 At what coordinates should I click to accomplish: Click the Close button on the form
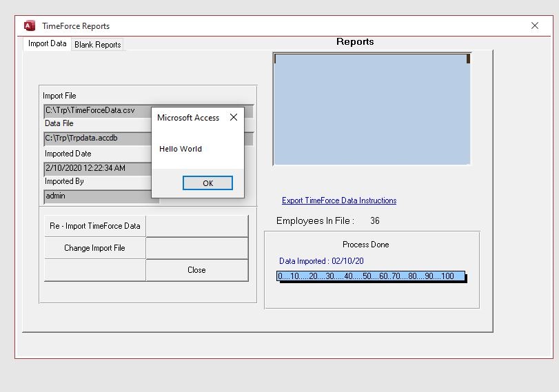(197, 270)
